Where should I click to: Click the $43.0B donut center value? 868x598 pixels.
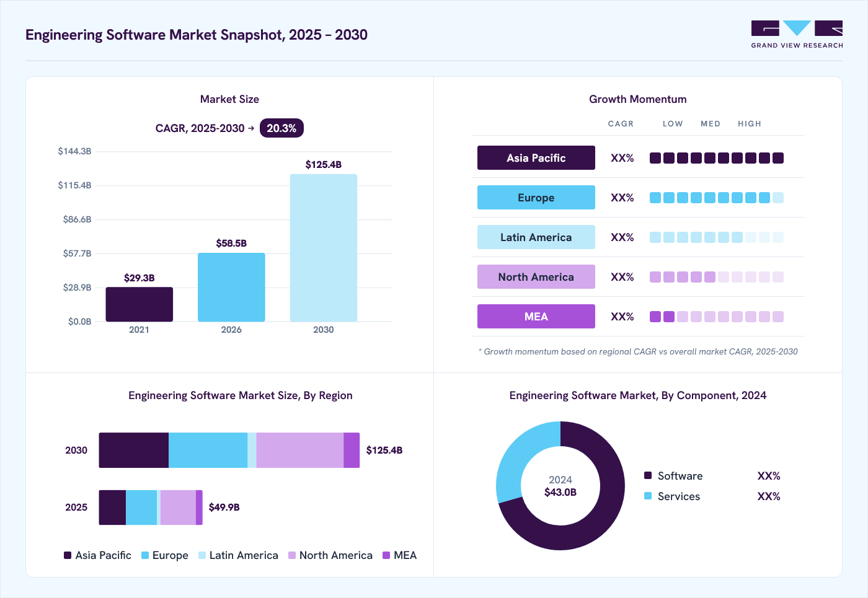[x=560, y=492]
